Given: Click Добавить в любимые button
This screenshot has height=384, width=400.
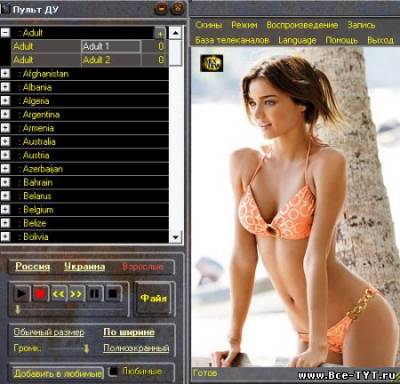Looking at the screenshot, I should pyautogui.click(x=58, y=374).
